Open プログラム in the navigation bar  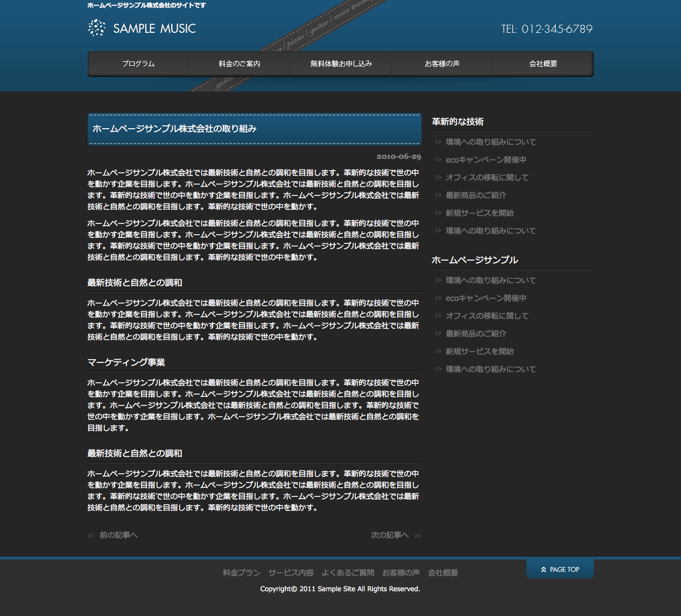(138, 64)
